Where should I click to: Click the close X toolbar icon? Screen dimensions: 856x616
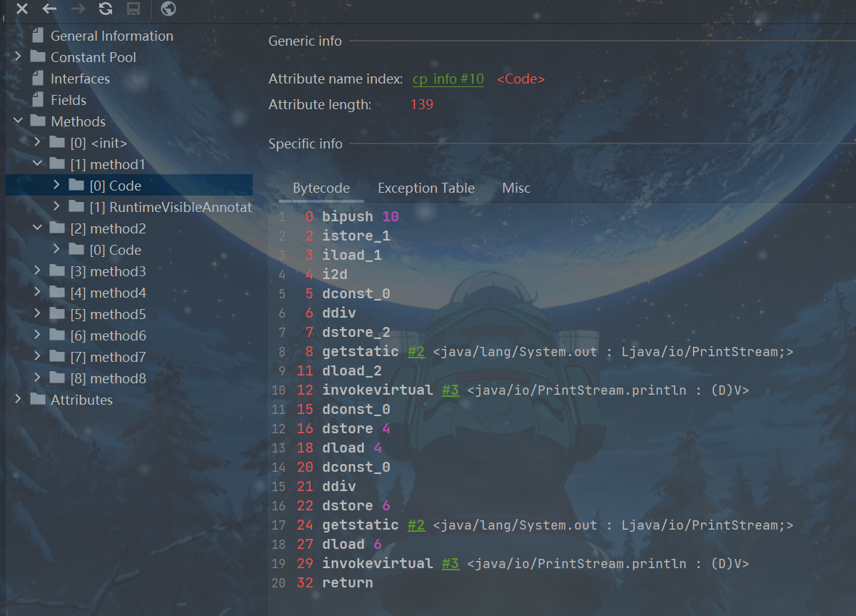click(x=22, y=9)
